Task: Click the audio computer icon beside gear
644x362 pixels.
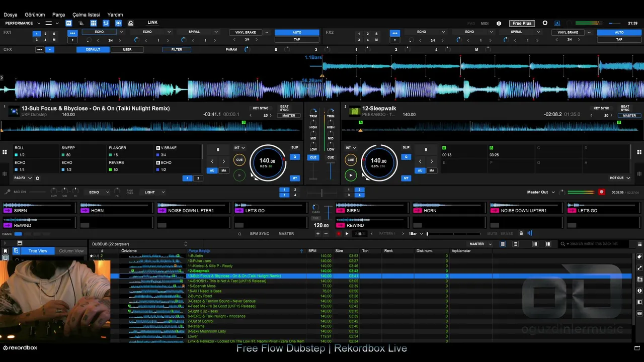Action: click(557, 23)
